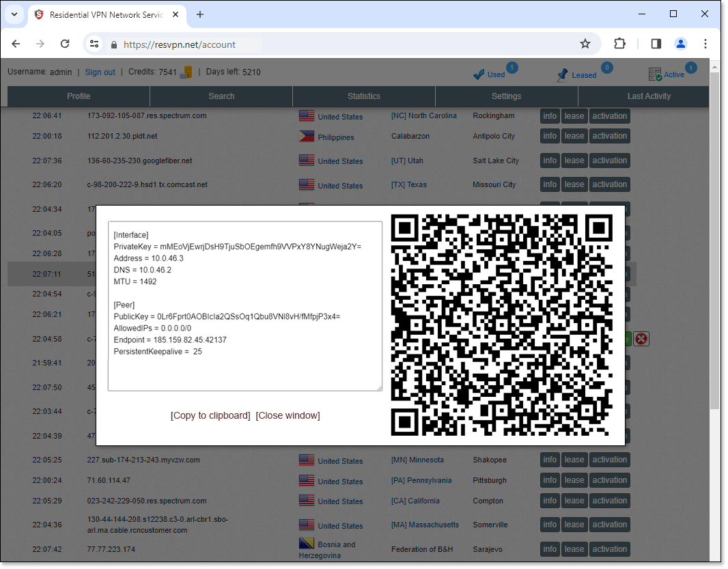Close the Residential VPN Network Service tab
Screen dimensions: 728x569
coord(176,14)
